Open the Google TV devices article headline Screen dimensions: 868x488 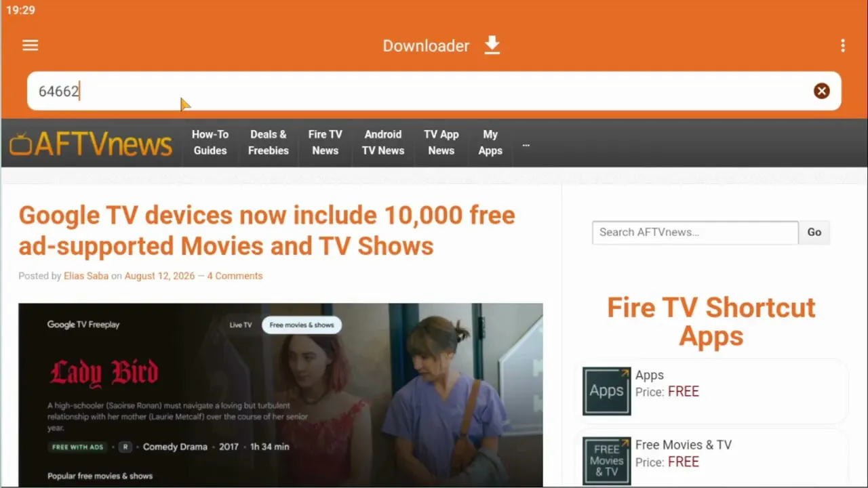pos(267,230)
